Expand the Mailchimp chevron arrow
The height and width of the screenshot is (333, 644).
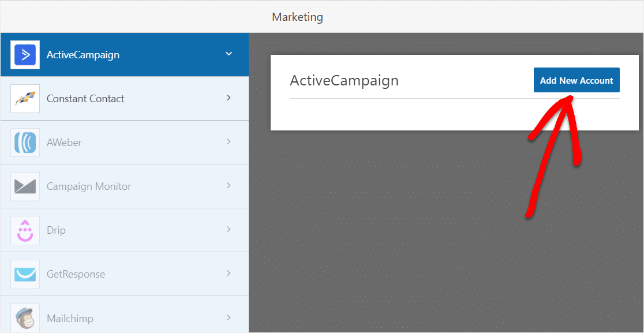229,317
